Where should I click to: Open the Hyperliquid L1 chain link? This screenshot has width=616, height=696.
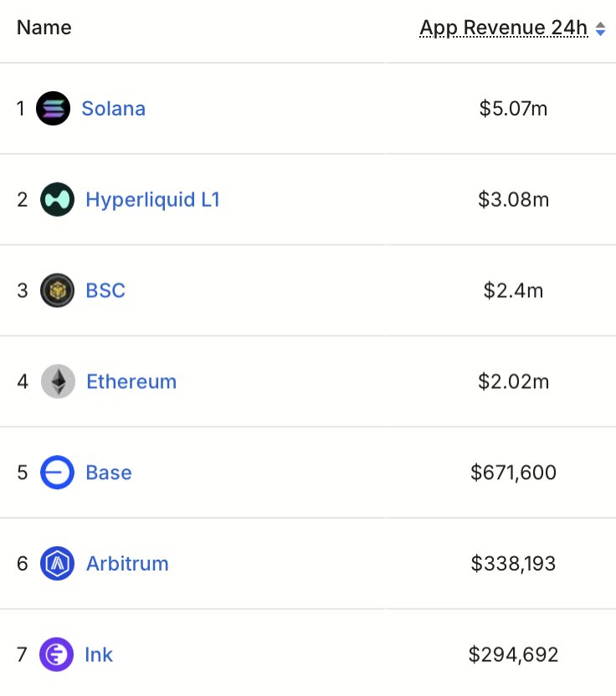(152, 200)
